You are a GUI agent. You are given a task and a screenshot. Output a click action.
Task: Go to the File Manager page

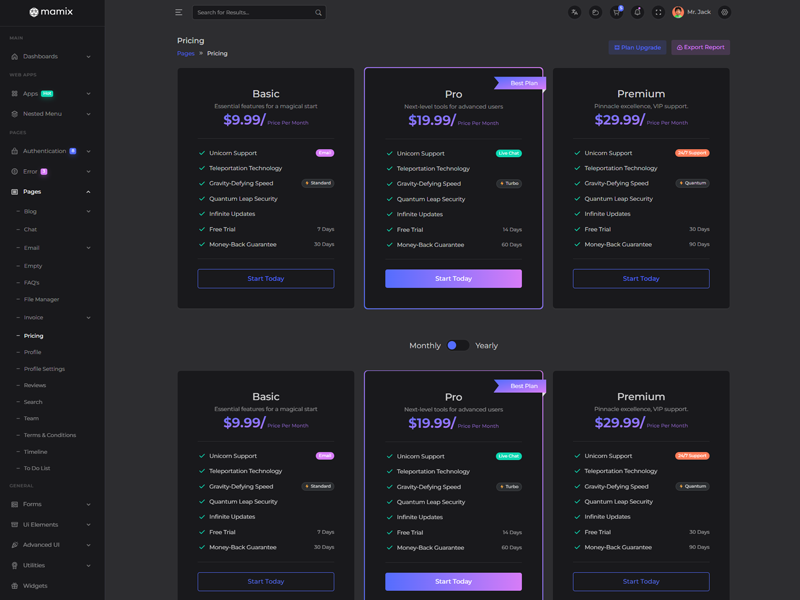tap(41, 299)
